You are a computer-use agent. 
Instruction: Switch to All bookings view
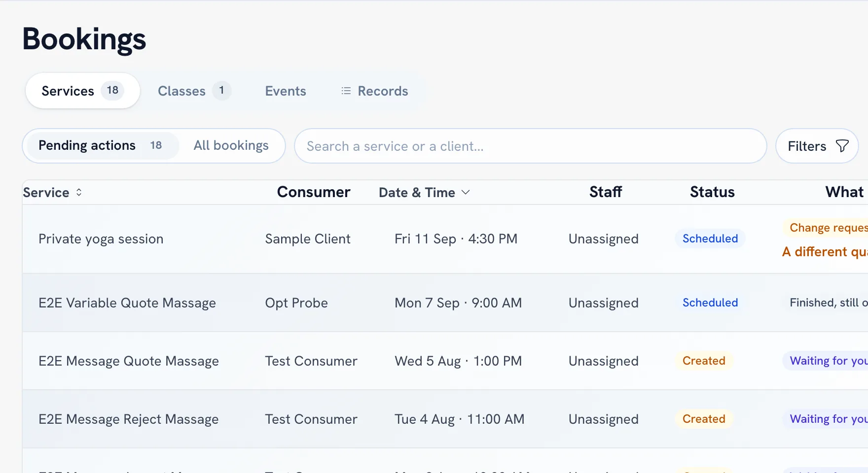pyautogui.click(x=231, y=145)
